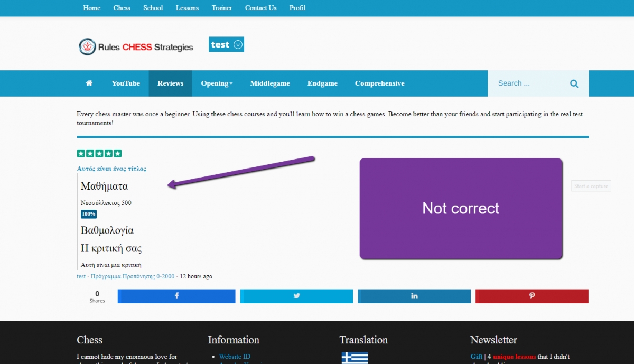Viewport: 634px width, 364px height.
Task: Click the 100% progress badge
Action: (88, 214)
